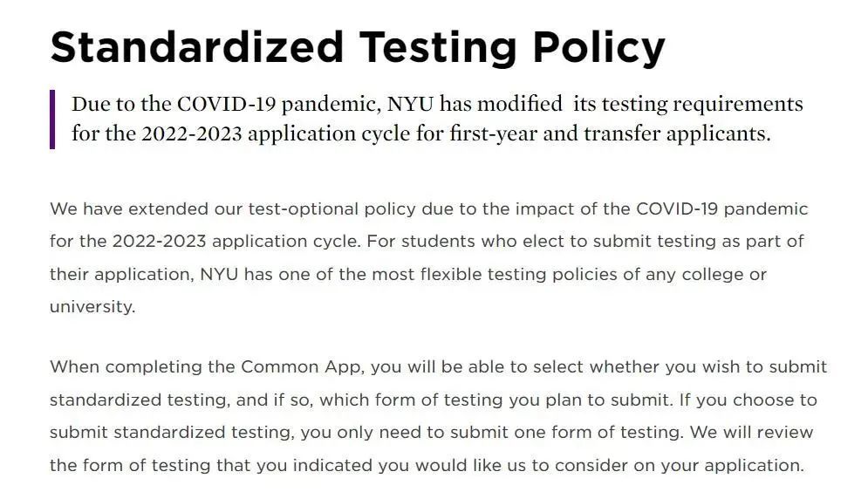Click the line starting "We have extended"
This screenshot has height=499, width=868.
pyautogui.click(x=429, y=209)
